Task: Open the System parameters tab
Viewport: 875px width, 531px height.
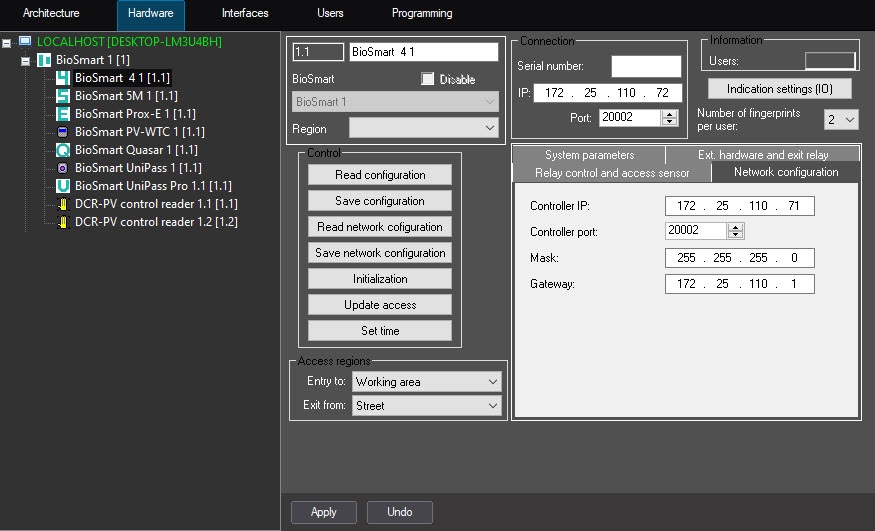Action: [x=589, y=155]
